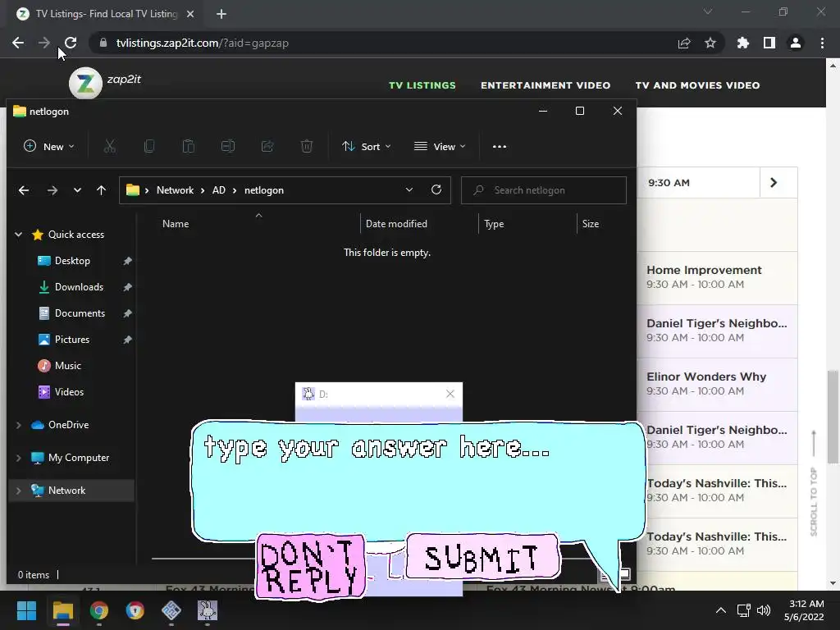This screenshot has width=840, height=630.
Task: Open the Home Improvement listing
Action: (717, 277)
